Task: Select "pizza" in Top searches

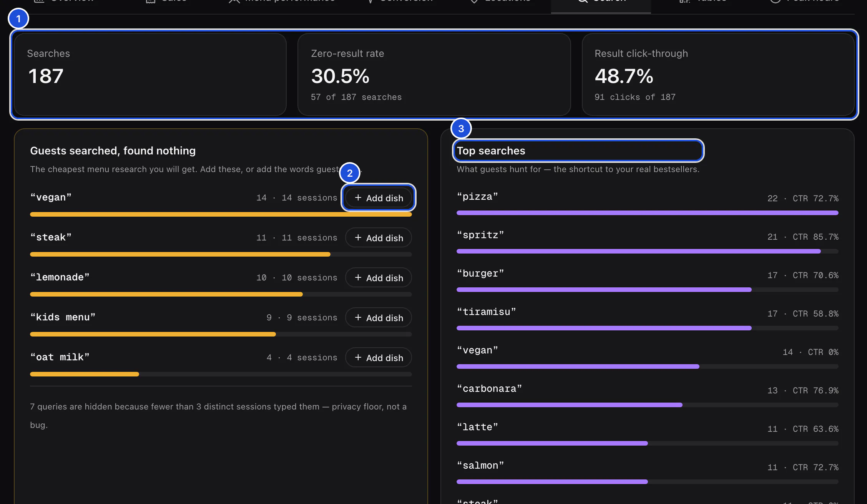Action: click(x=477, y=197)
